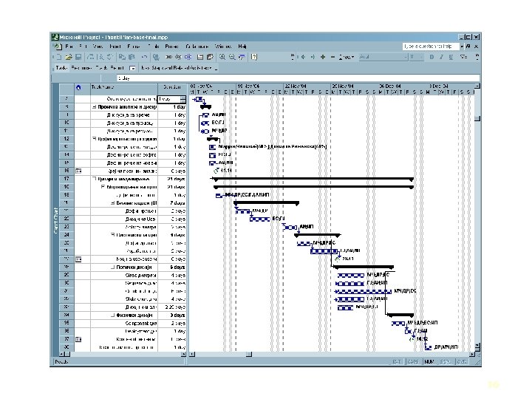The height and width of the screenshot is (399, 532).
Task: Unlink the tasks with the broken chain icon
Action: click(178, 57)
